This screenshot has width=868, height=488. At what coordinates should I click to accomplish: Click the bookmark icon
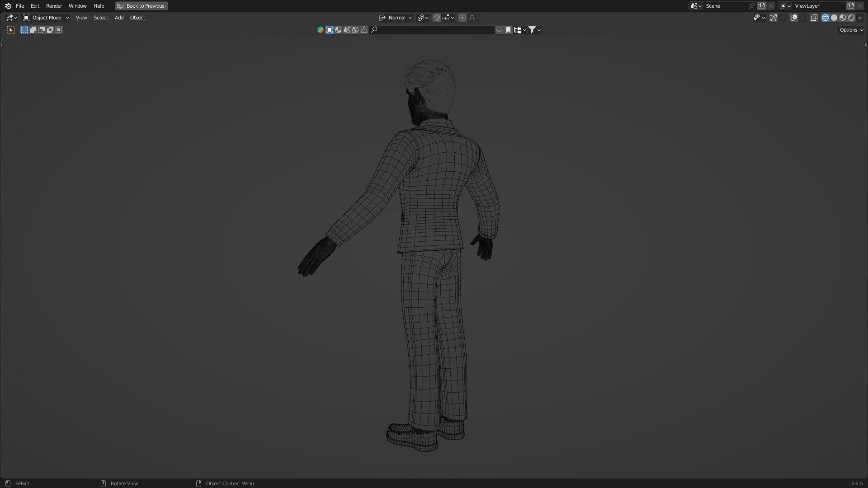point(508,30)
